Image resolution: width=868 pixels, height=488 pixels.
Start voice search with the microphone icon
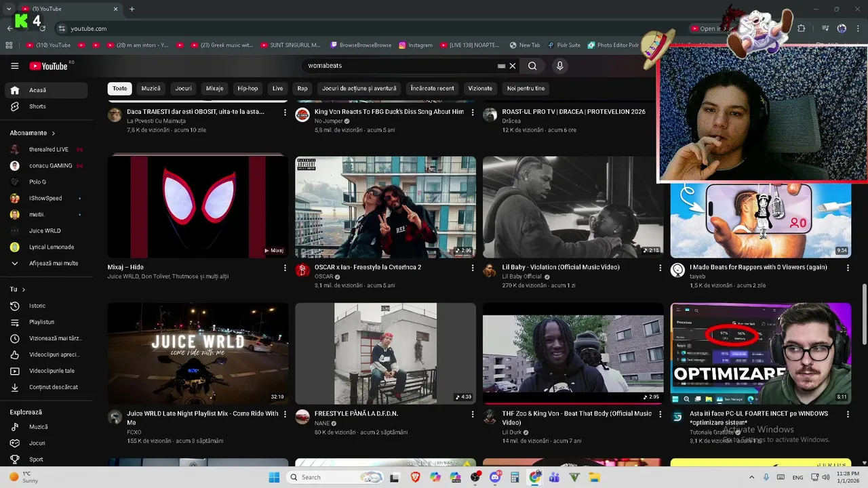[x=559, y=66]
